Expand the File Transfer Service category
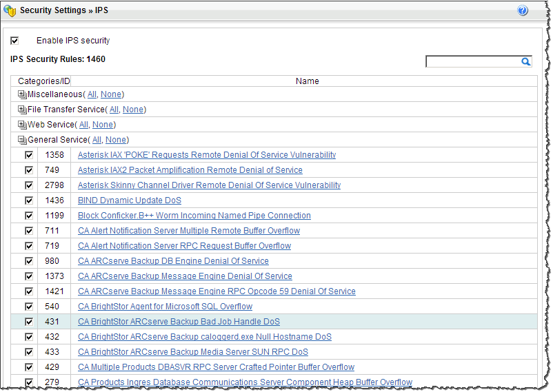 pos(22,110)
